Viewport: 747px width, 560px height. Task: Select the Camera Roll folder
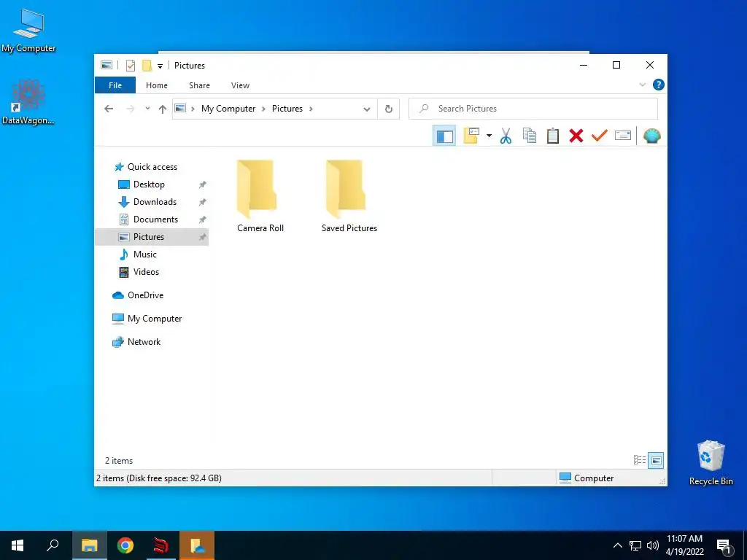[260, 195]
